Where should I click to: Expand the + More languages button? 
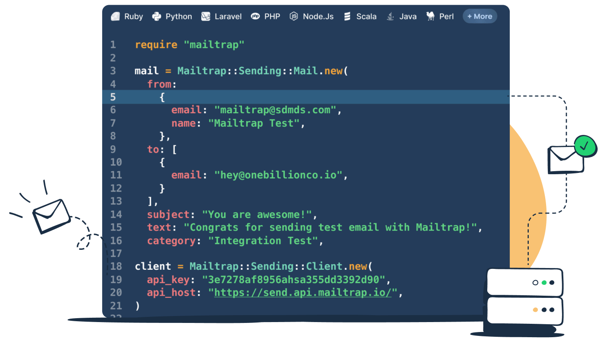480,16
